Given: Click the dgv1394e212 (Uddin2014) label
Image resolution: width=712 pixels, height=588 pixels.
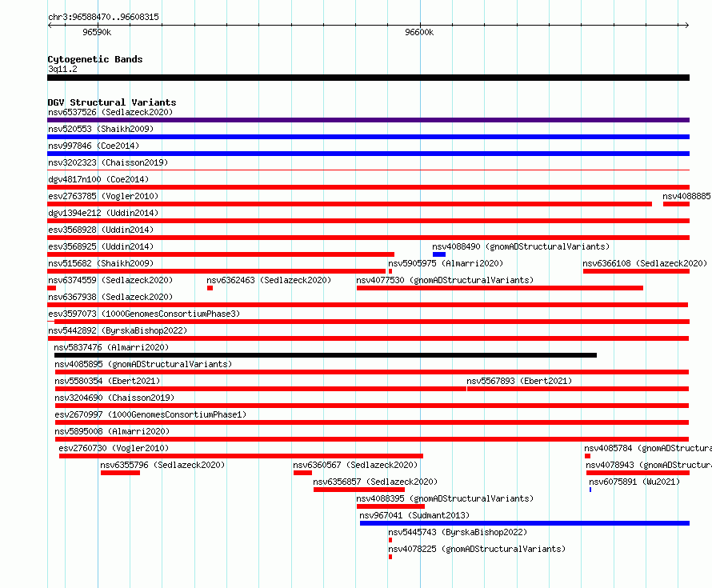Looking at the screenshot, I should (103, 213).
